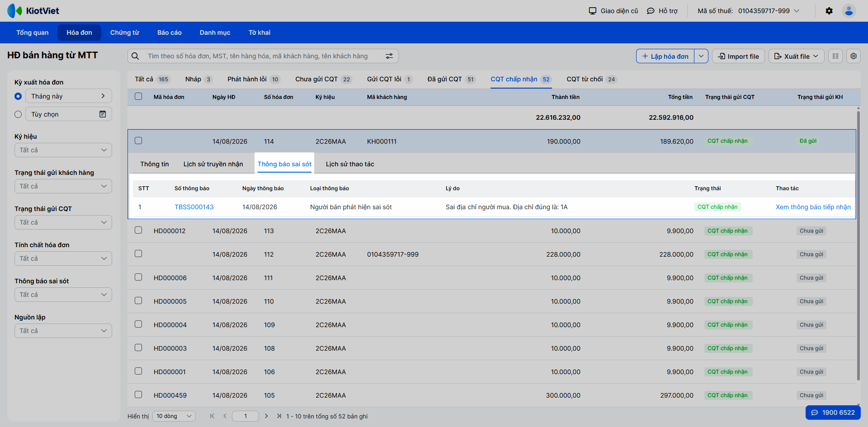Open the Báo cáo menu
Viewport: 868px width, 427px height.
tap(170, 33)
